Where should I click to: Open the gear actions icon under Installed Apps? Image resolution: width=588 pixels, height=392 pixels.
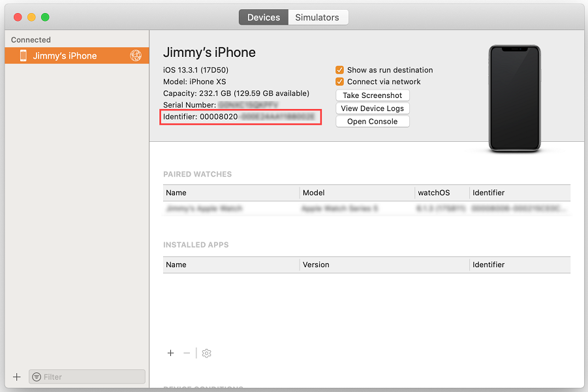[206, 353]
